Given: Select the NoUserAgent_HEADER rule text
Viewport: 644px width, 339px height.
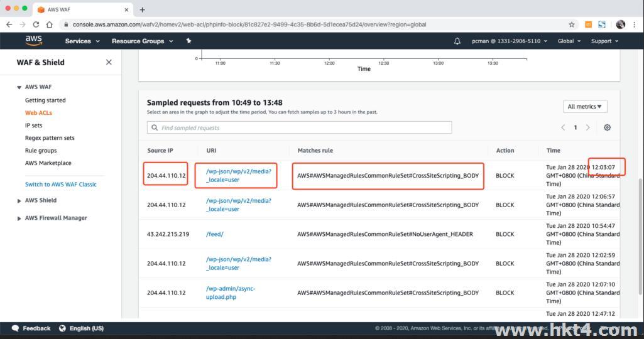Looking at the screenshot, I should coord(385,234).
